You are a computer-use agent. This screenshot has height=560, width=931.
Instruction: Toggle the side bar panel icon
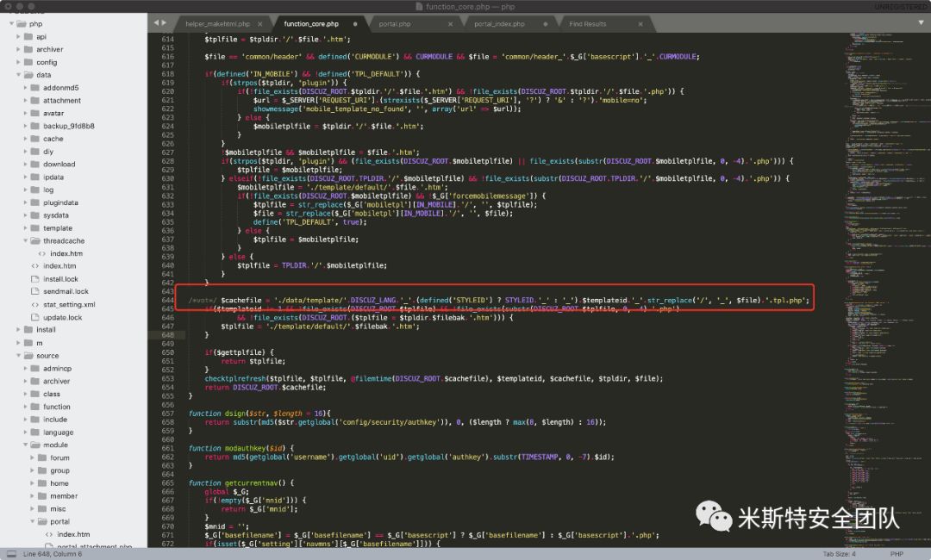(11, 554)
